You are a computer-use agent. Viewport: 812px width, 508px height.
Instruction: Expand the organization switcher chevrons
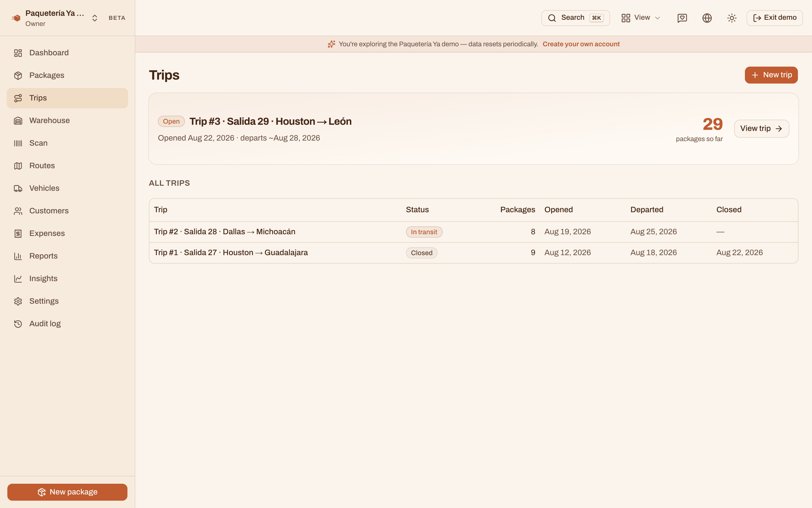click(x=95, y=18)
